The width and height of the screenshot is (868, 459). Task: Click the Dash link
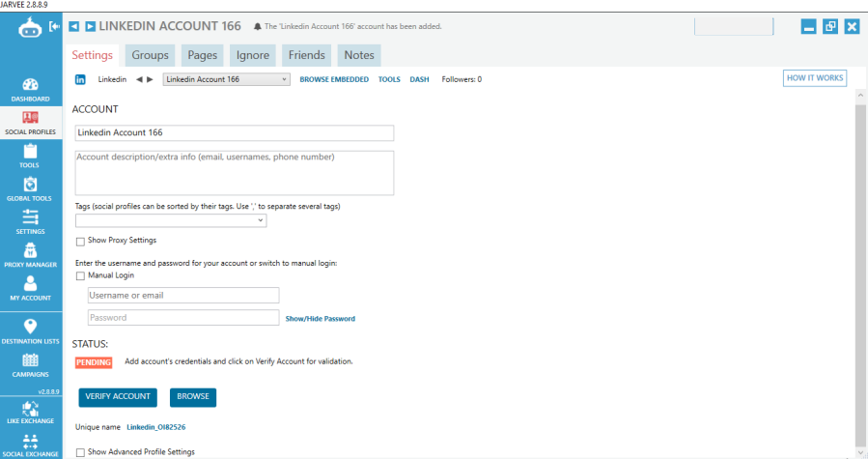[x=420, y=80]
